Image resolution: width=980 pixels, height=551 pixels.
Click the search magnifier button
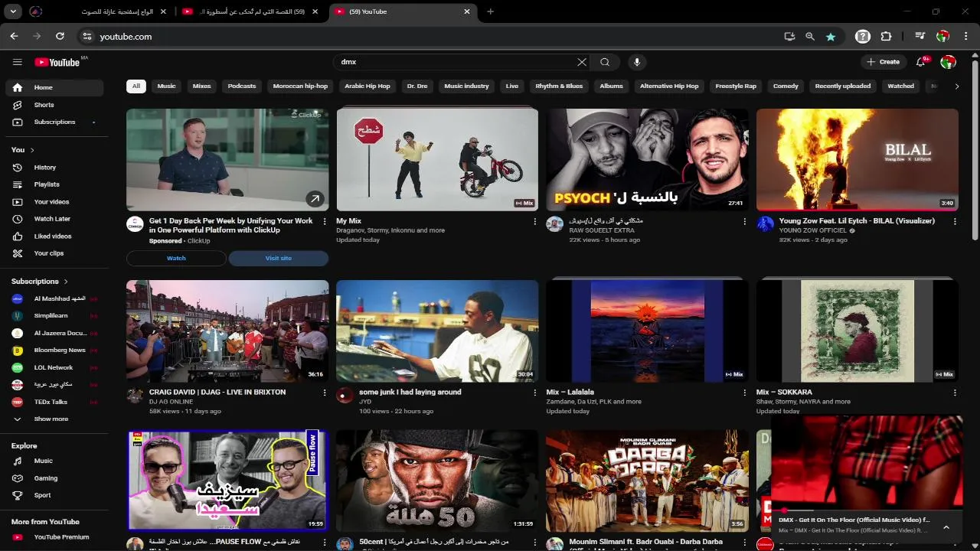click(605, 62)
